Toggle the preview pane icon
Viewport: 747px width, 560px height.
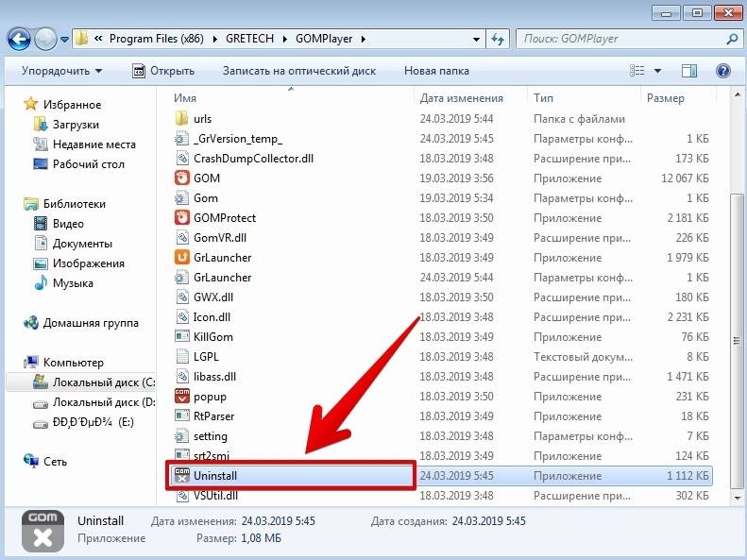[x=689, y=71]
